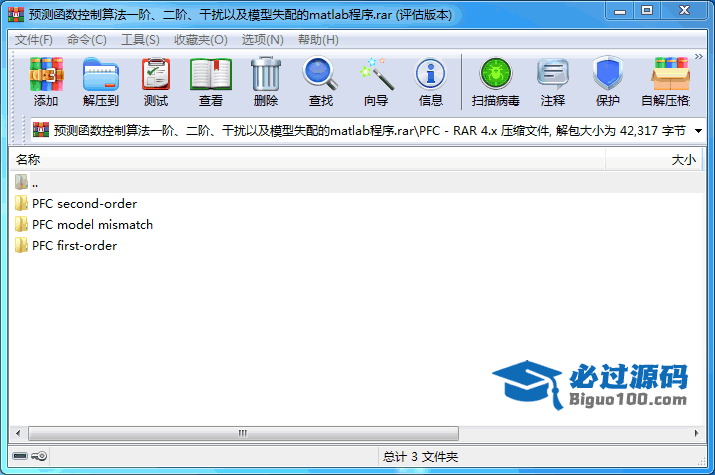Open the Find (查找) magnifier tool
Viewport: 715px width, 475px height.
[x=321, y=82]
